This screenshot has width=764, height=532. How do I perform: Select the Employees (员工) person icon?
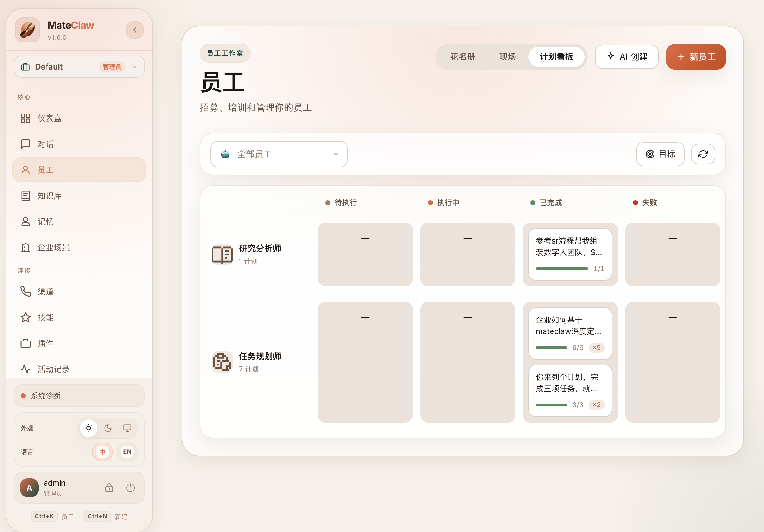coord(26,170)
